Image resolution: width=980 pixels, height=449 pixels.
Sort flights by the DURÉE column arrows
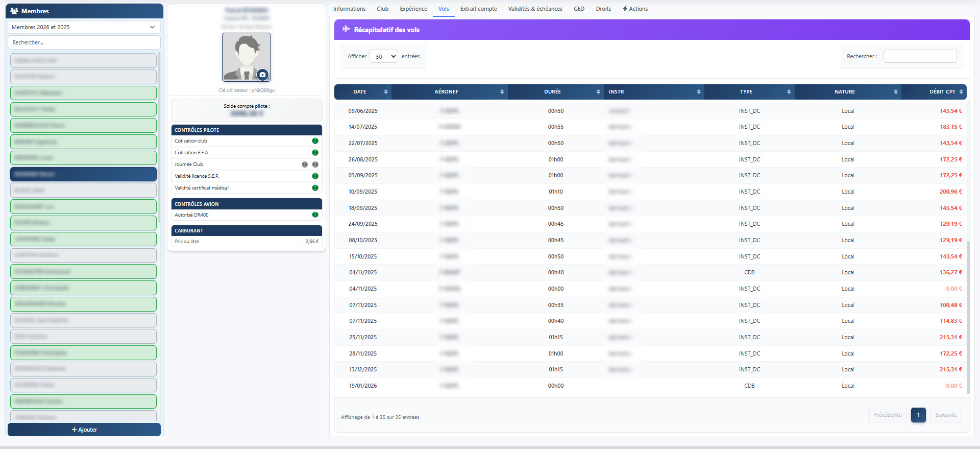pyautogui.click(x=598, y=92)
